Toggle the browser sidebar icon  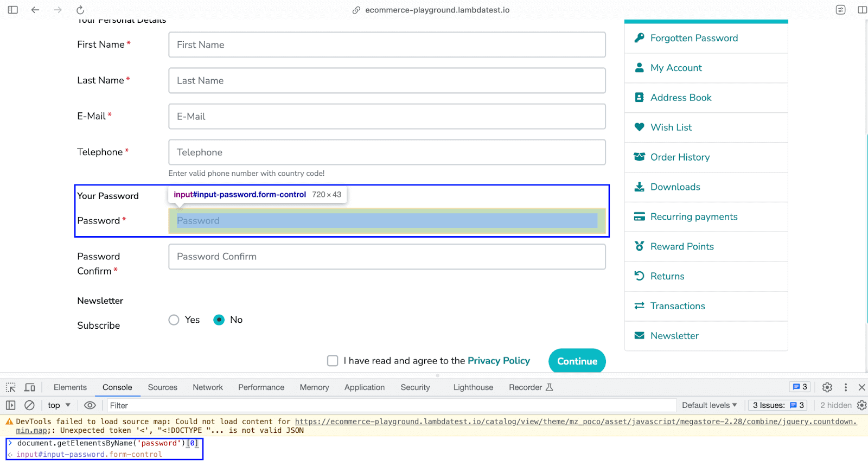pyautogui.click(x=13, y=10)
